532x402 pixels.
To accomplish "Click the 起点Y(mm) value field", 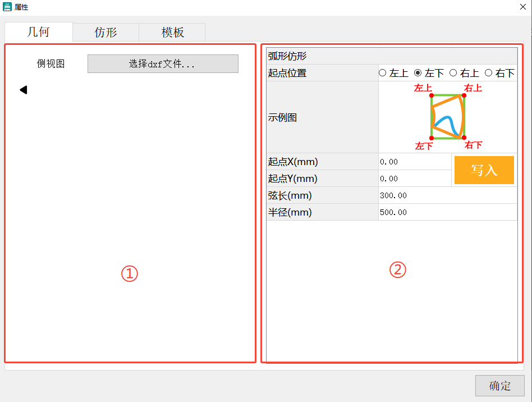I will click(415, 179).
